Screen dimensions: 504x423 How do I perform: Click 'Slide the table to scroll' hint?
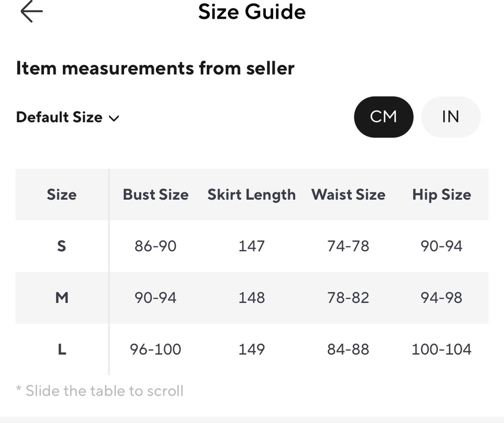pos(99,391)
